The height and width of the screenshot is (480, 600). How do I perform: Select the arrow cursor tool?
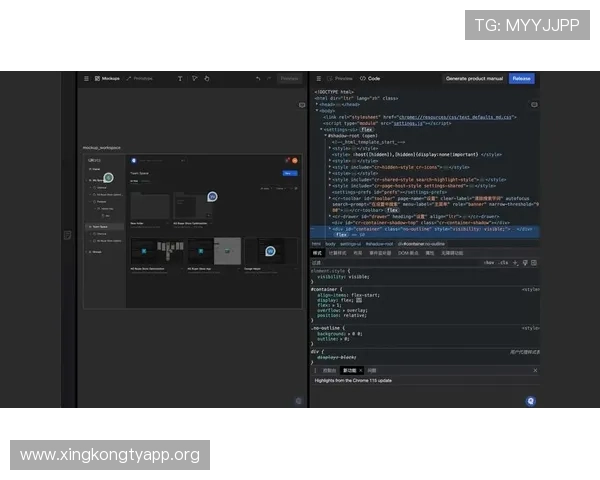click(194, 78)
